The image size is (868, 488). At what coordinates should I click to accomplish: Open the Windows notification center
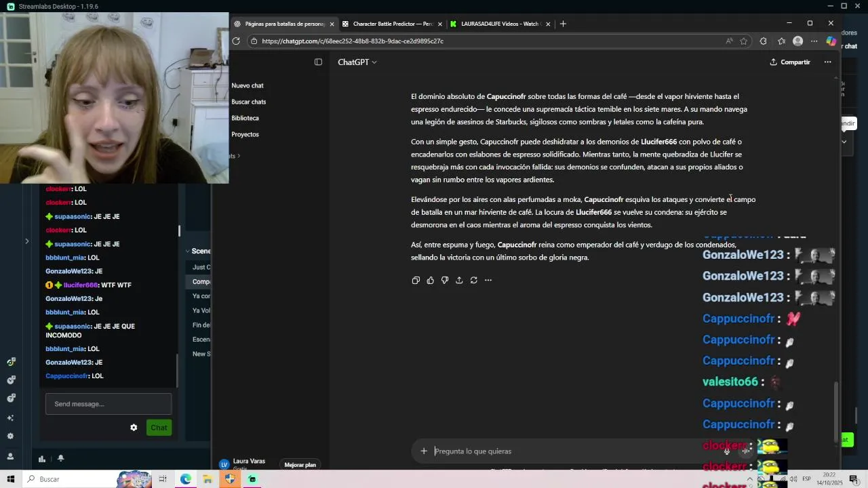click(854, 479)
